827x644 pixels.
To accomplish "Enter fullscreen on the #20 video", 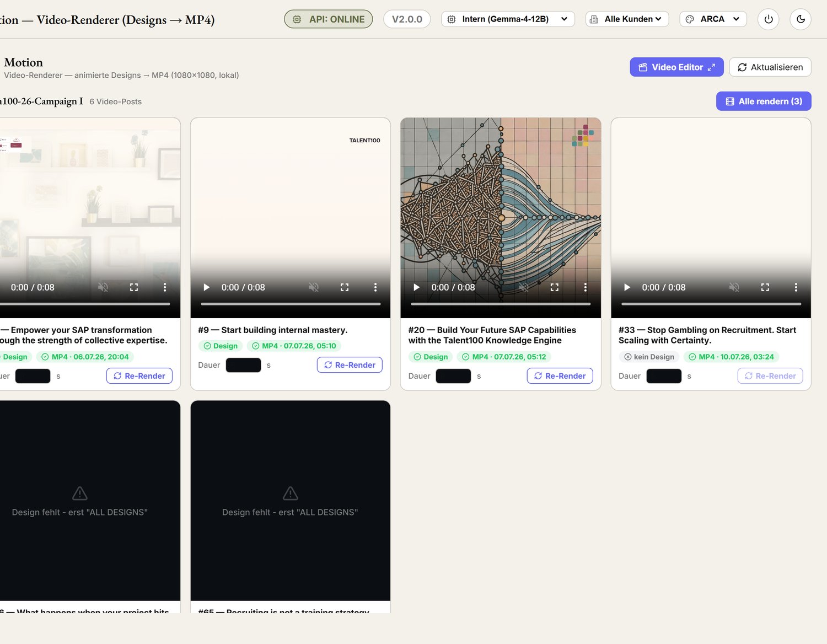I will click(555, 287).
